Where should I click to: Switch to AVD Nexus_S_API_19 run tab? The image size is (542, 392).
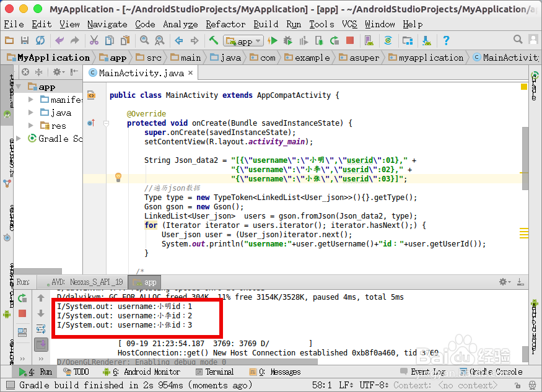tap(84, 282)
